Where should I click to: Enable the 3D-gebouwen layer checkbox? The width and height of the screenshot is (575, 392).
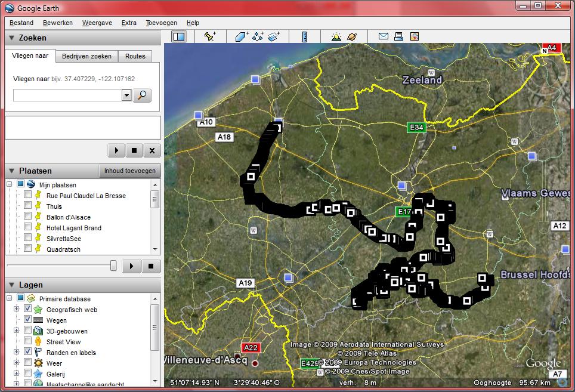[x=27, y=330]
